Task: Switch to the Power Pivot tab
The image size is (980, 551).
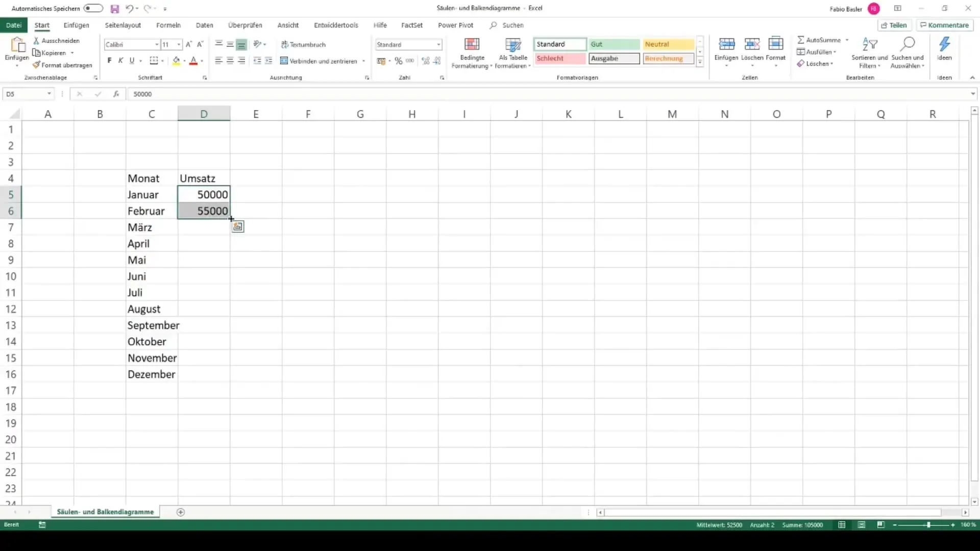Action: click(x=455, y=25)
